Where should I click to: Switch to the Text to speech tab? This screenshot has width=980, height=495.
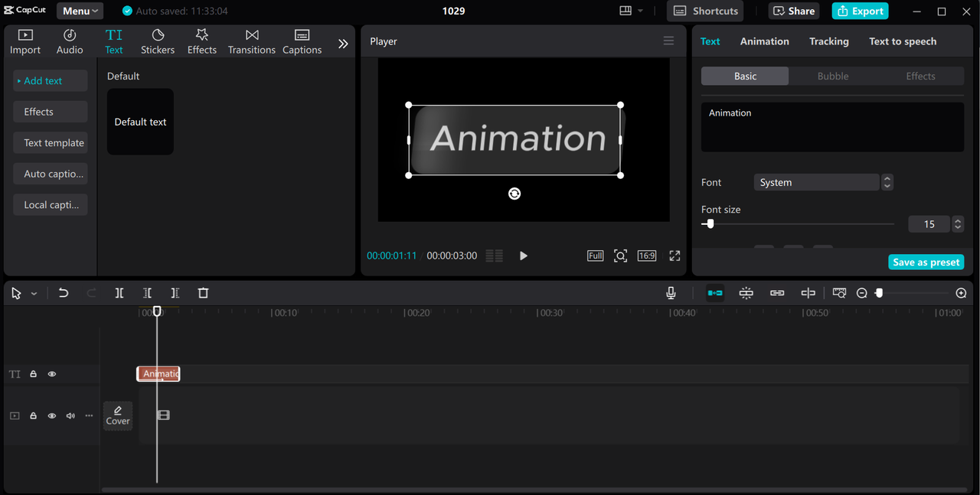(x=903, y=41)
